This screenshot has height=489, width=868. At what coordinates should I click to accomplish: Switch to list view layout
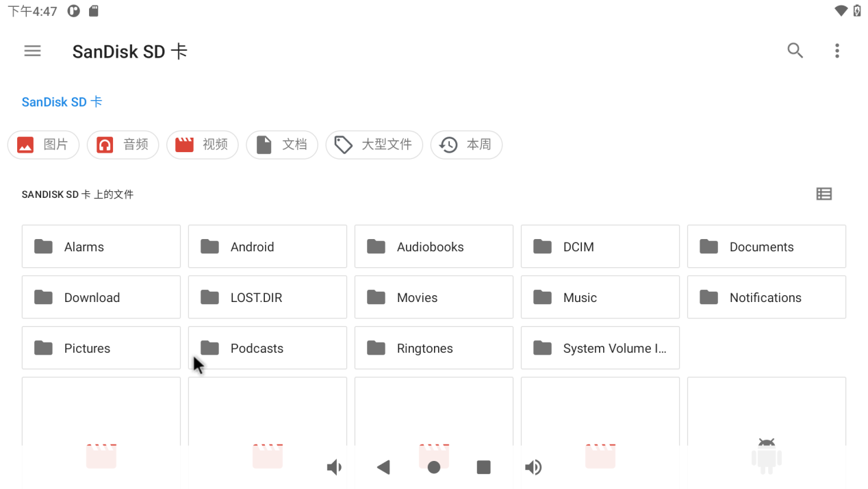[x=824, y=195]
